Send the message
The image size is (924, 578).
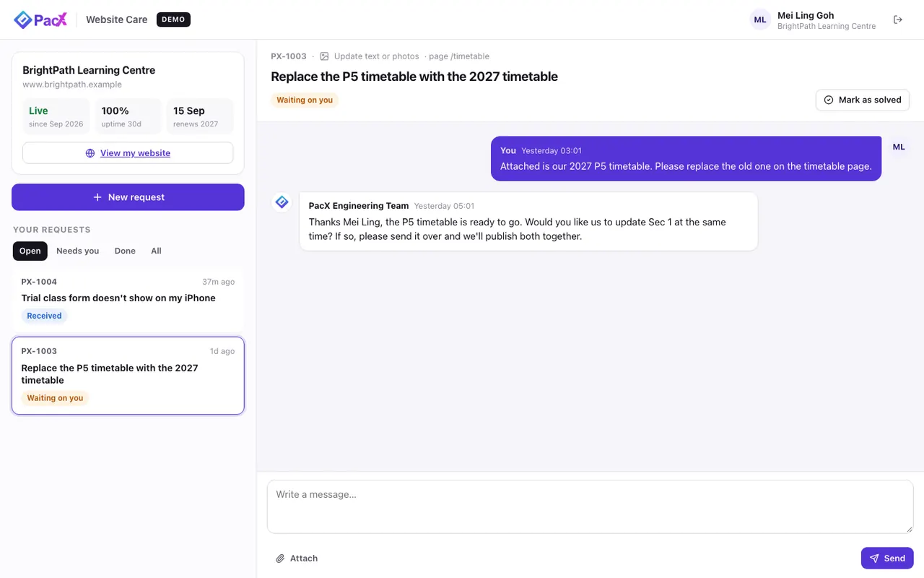[887, 558]
